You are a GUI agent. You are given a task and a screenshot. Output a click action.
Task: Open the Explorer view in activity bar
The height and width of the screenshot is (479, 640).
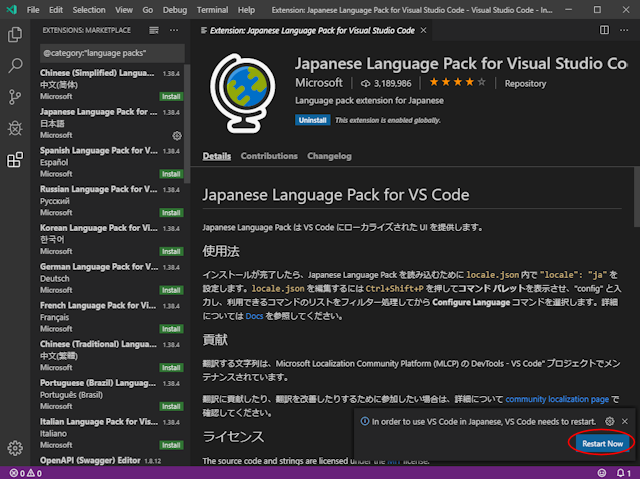pyautogui.click(x=15, y=35)
